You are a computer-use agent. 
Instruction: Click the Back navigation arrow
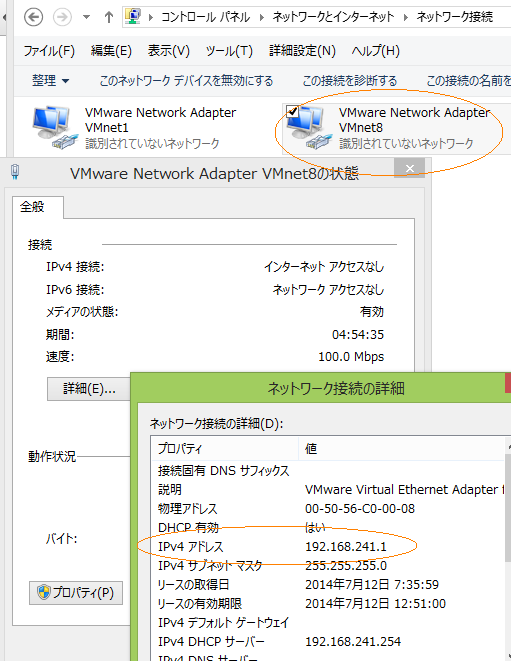point(33,17)
